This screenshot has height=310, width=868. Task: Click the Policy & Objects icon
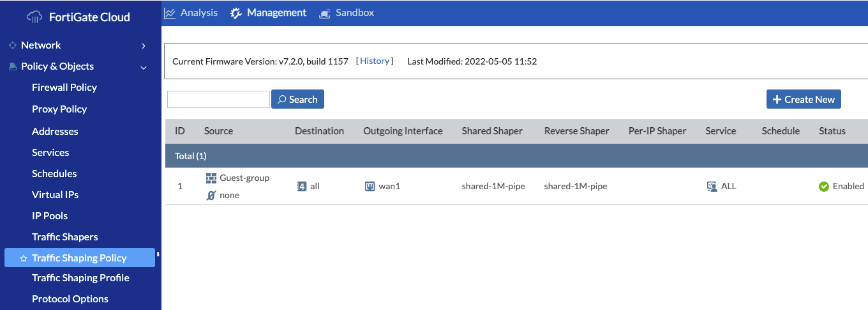(12, 66)
